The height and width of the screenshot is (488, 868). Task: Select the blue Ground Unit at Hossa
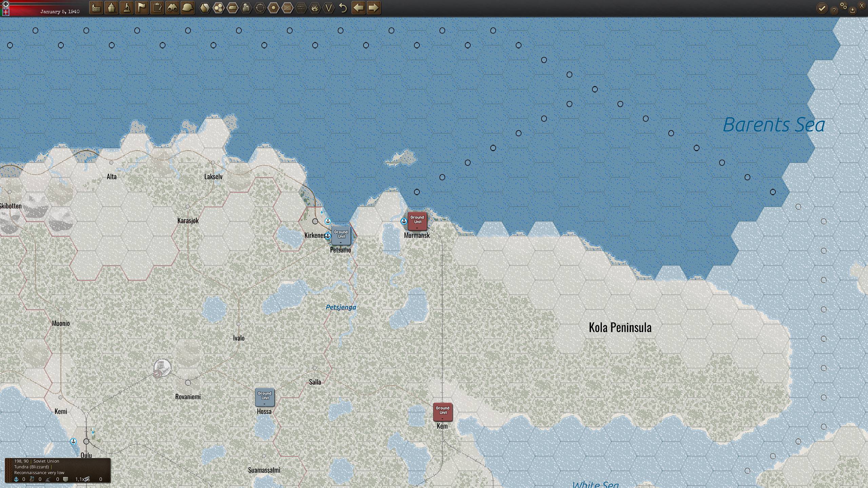(x=264, y=397)
